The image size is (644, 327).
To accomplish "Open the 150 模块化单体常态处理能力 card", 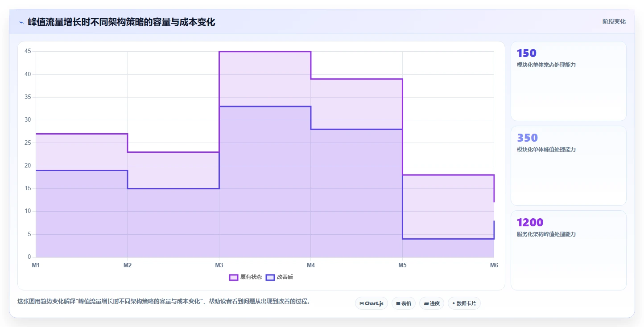I will tap(569, 81).
